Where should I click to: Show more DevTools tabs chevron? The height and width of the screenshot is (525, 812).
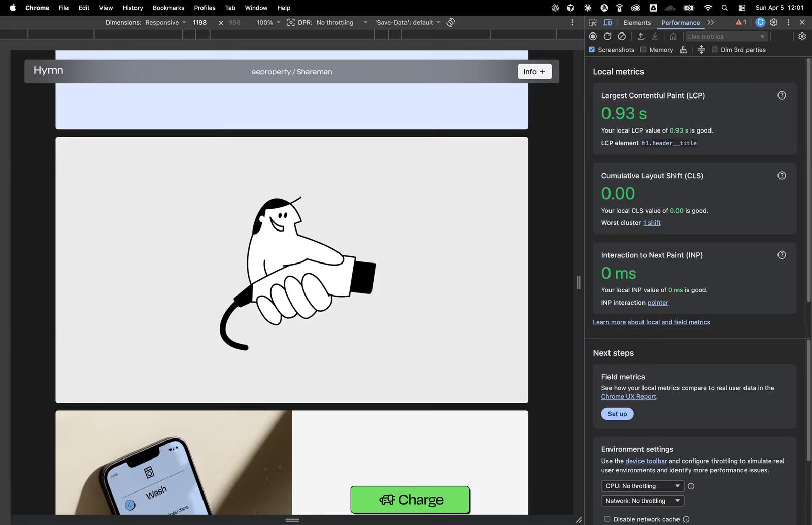710,22
